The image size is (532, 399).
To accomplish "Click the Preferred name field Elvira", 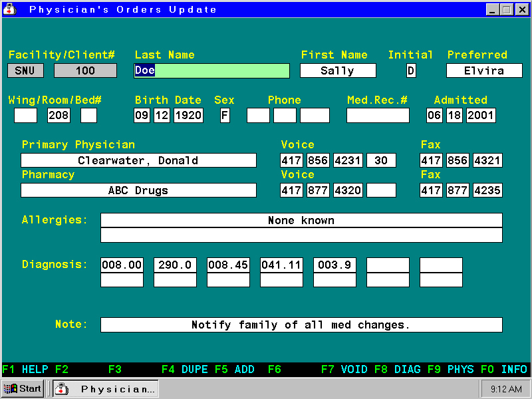I will (484, 70).
